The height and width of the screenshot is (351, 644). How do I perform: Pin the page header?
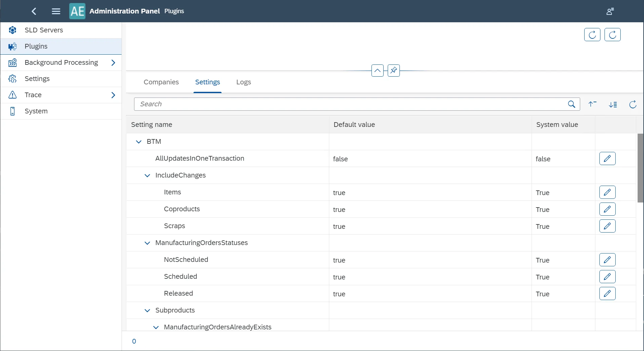(394, 71)
